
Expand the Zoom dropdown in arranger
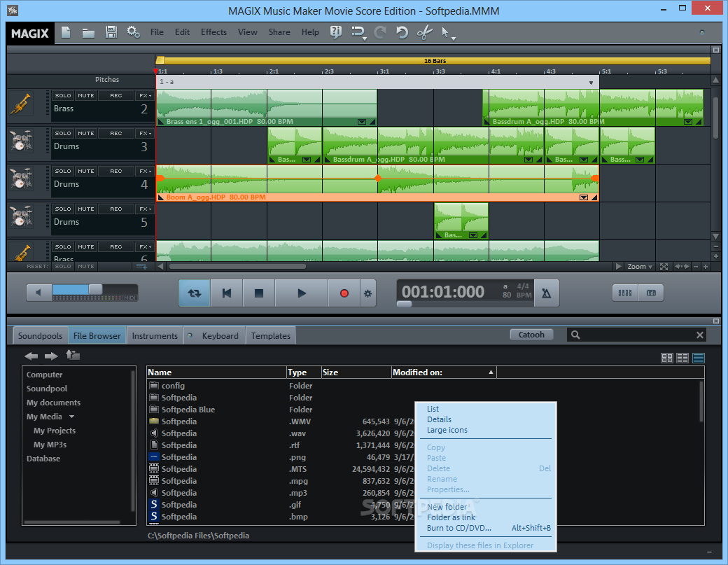click(x=640, y=267)
